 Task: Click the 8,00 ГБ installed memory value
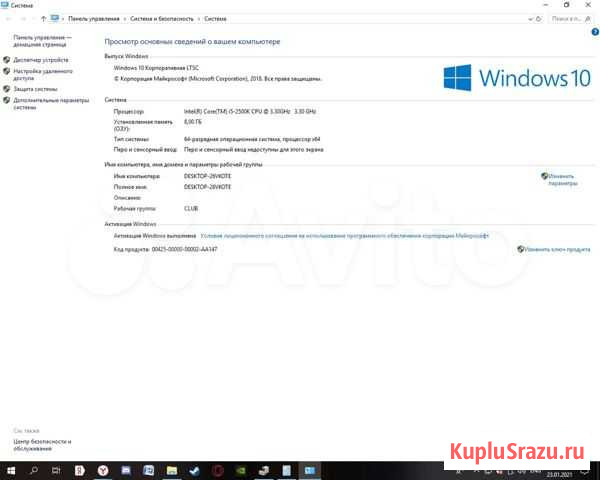192,122
